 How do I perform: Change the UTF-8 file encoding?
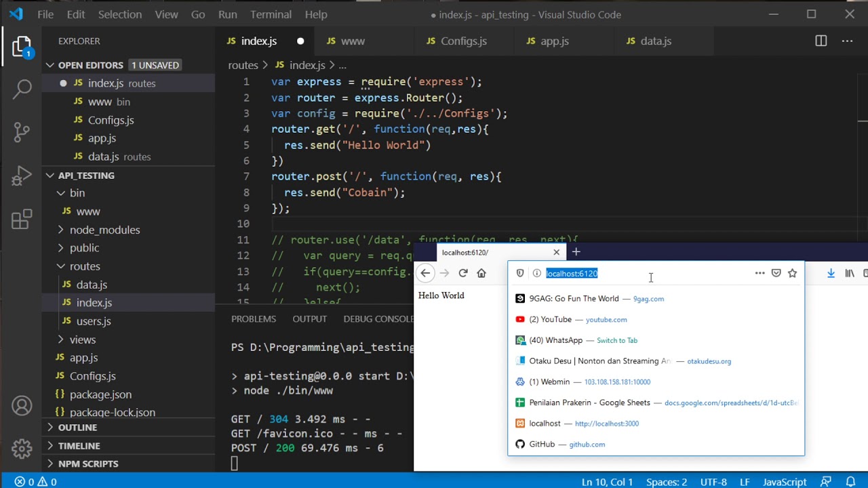pyautogui.click(x=713, y=482)
